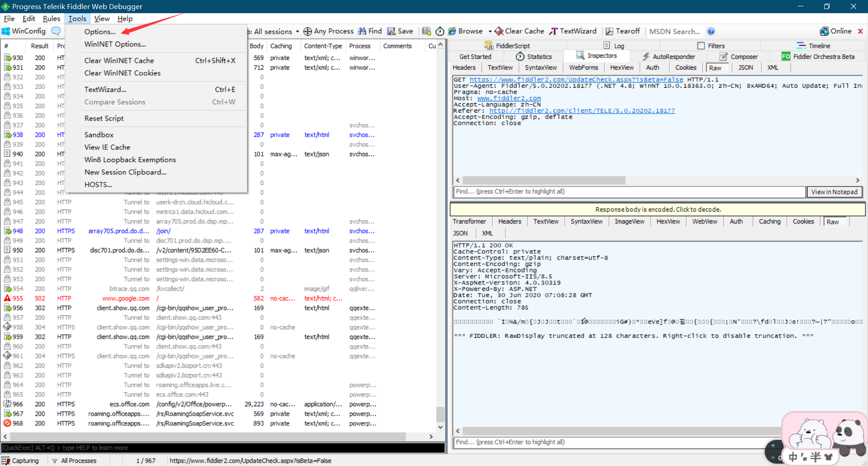Click the 'Response body is encoded' decode bar
The width and height of the screenshot is (868, 466).
[658, 209]
